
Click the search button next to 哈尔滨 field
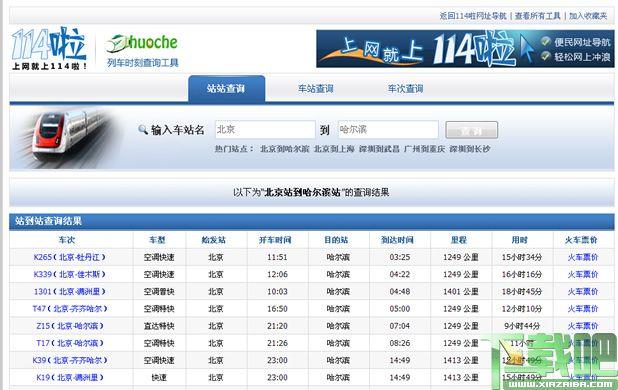tap(471, 130)
